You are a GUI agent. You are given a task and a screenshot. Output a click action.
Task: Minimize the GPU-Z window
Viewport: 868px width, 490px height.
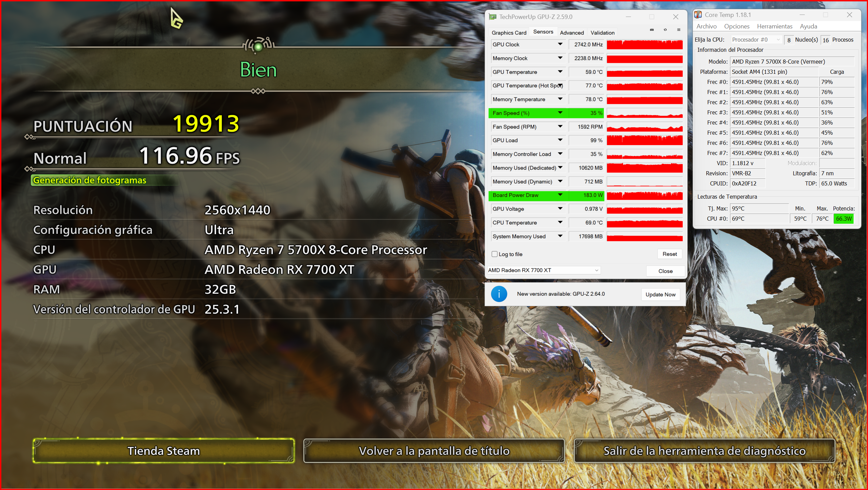tap(628, 17)
